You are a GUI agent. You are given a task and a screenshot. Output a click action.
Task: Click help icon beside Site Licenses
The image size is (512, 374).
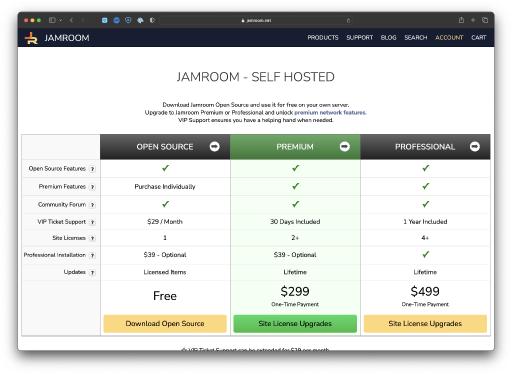[x=93, y=238]
